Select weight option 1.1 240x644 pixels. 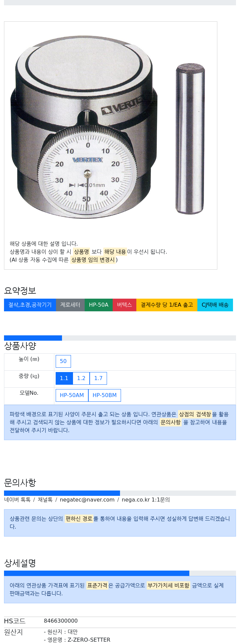64,378
